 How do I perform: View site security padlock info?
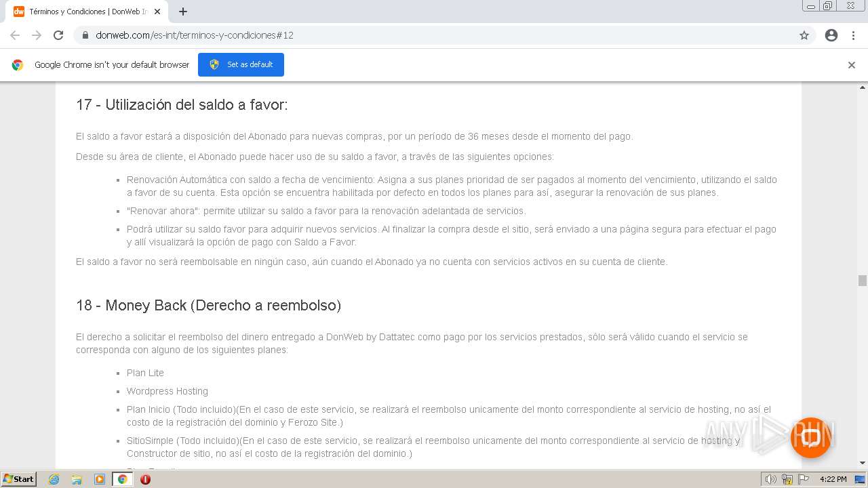[x=85, y=35]
